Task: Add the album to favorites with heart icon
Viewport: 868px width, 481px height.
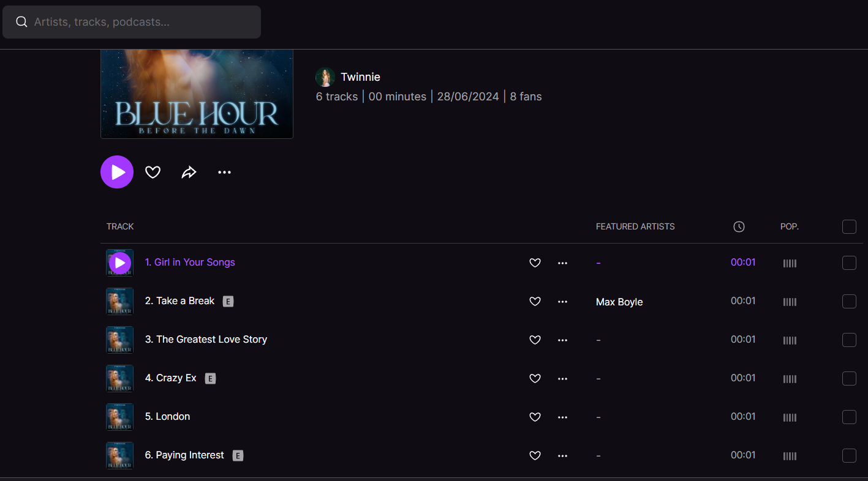Action: coord(153,173)
